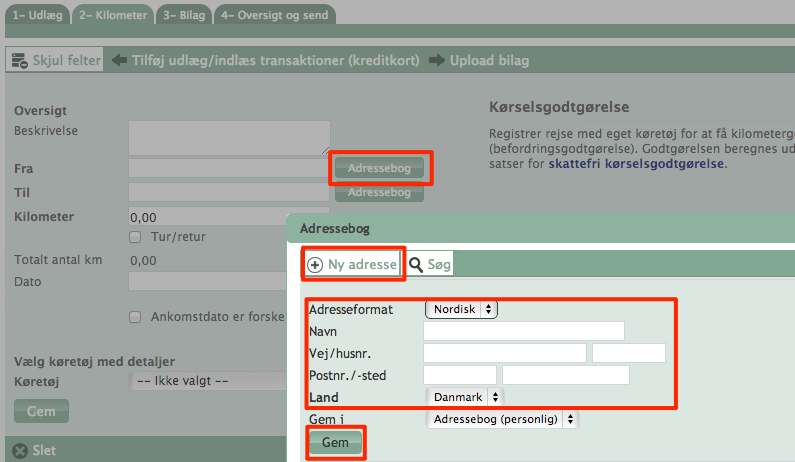
Task: Click the Fra address input field
Action: click(x=229, y=168)
